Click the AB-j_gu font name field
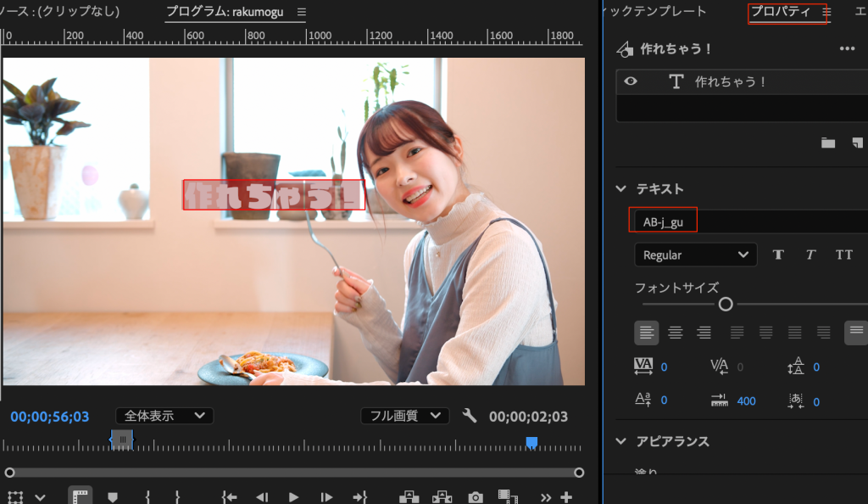Screen dimensions: 868x504 tap(664, 222)
